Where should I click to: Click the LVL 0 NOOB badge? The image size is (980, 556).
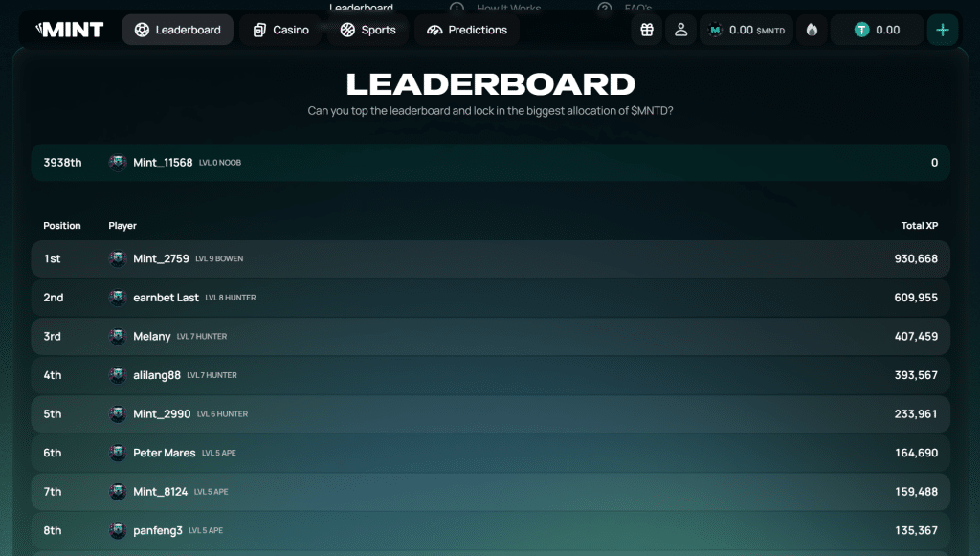coord(220,163)
